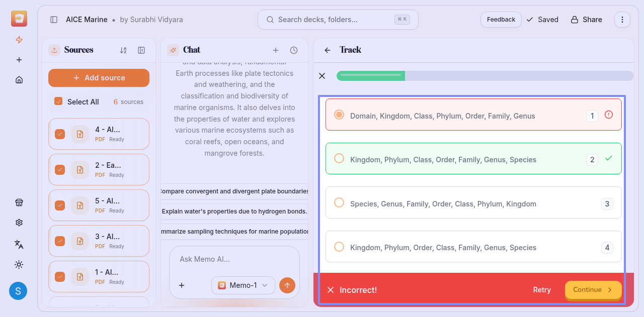
Task: Open chat history clock icon
Action: (294, 50)
